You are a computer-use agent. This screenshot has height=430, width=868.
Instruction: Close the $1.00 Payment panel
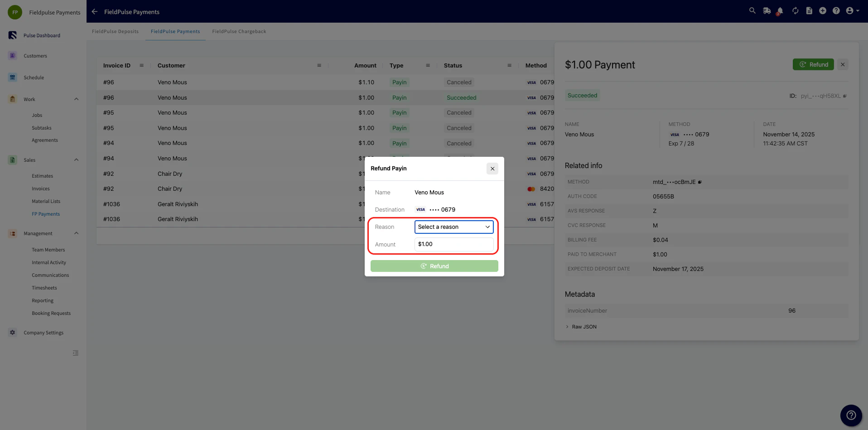point(843,64)
